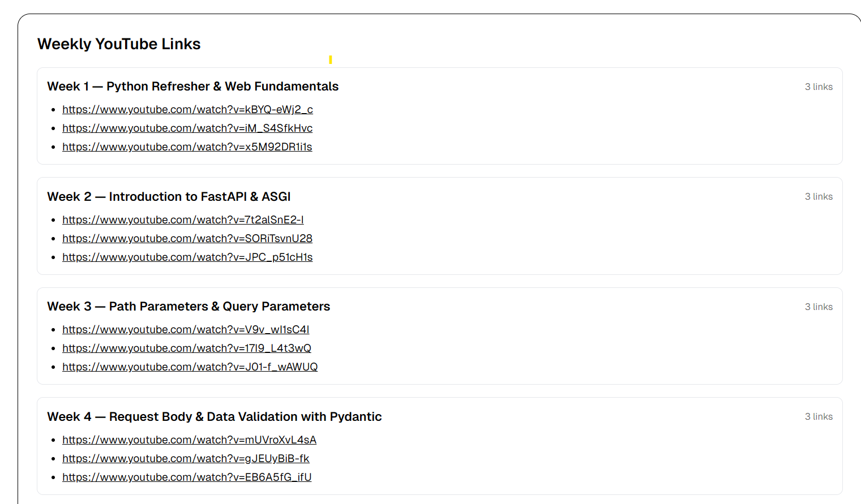Open the SORiTsvnU28 YouTube link

point(187,238)
